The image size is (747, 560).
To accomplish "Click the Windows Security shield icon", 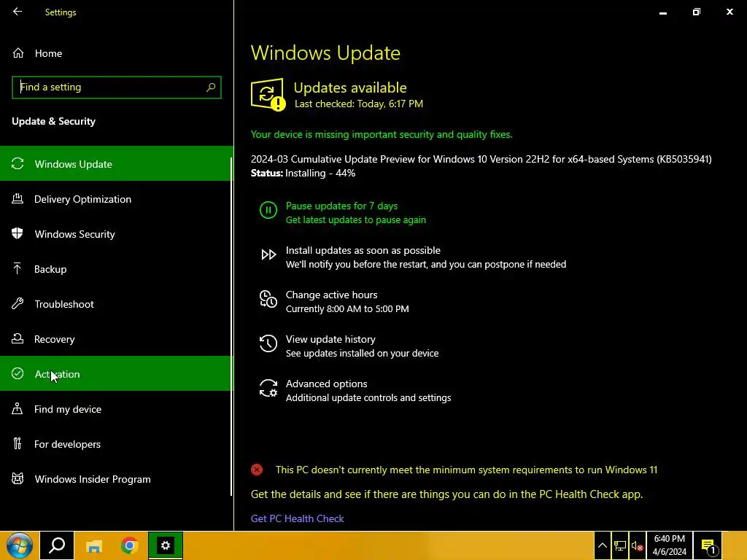I will (x=18, y=233).
